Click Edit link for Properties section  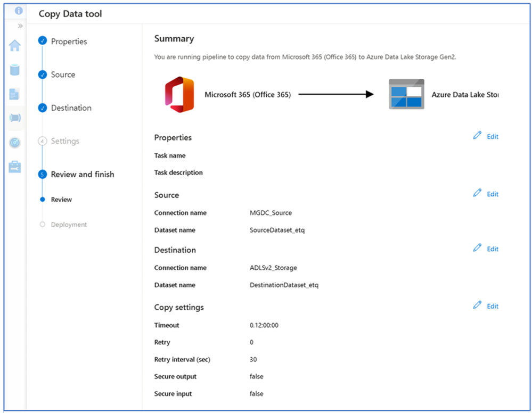[493, 137]
